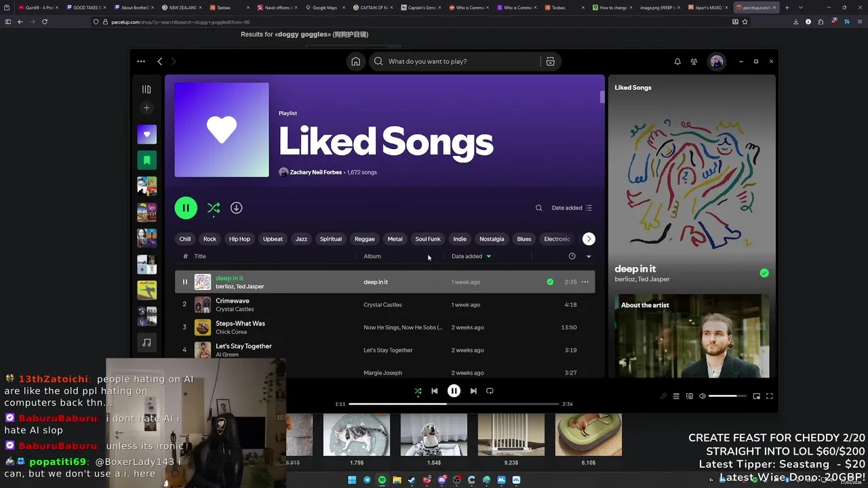
Task: Enter full screen from player bar
Action: click(x=770, y=396)
